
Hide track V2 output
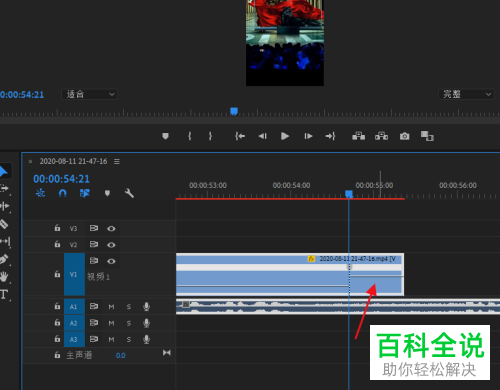(x=111, y=245)
